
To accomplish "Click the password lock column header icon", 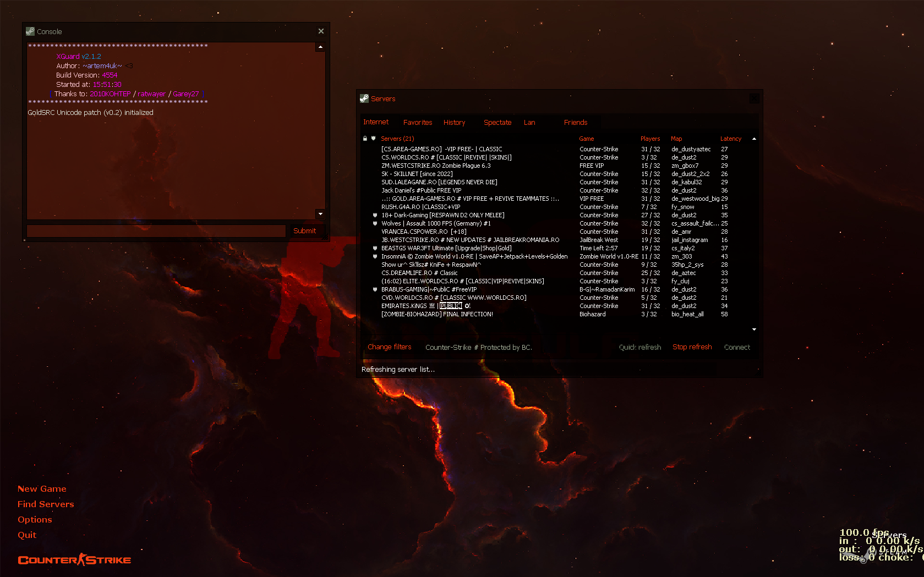I will pos(365,139).
